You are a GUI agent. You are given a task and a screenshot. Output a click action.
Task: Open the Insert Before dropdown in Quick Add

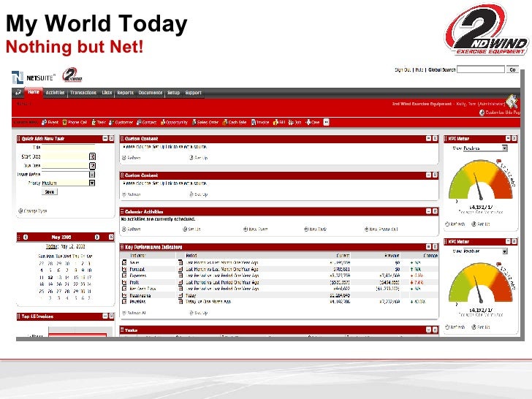[x=92, y=175]
